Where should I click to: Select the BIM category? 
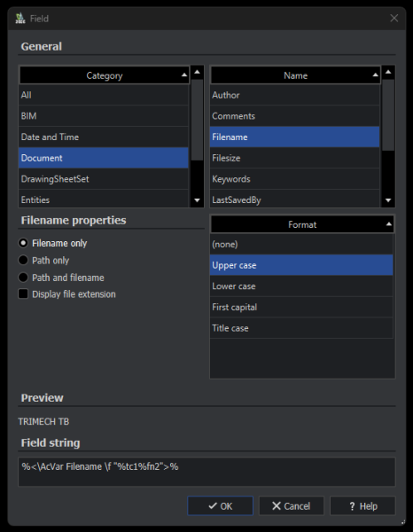point(104,116)
